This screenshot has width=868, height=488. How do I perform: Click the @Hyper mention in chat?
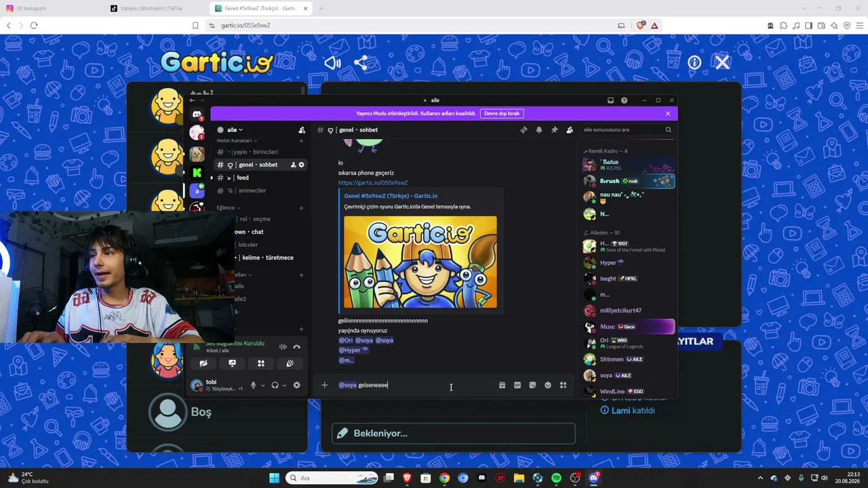[353, 350]
